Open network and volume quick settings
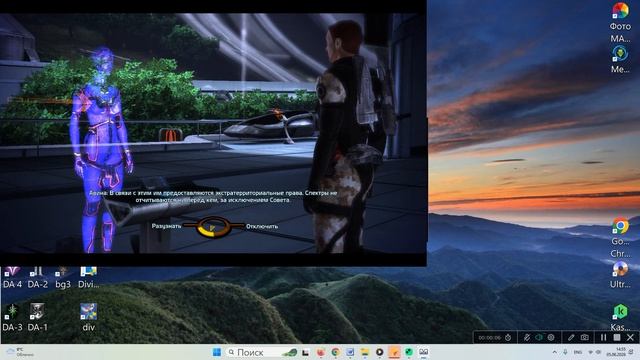640x360 pixels. [594, 352]
